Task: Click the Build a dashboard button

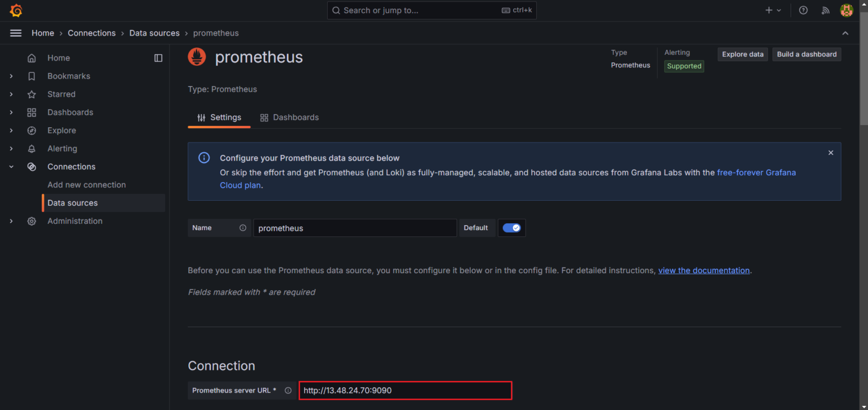Action: click(806, 54)
